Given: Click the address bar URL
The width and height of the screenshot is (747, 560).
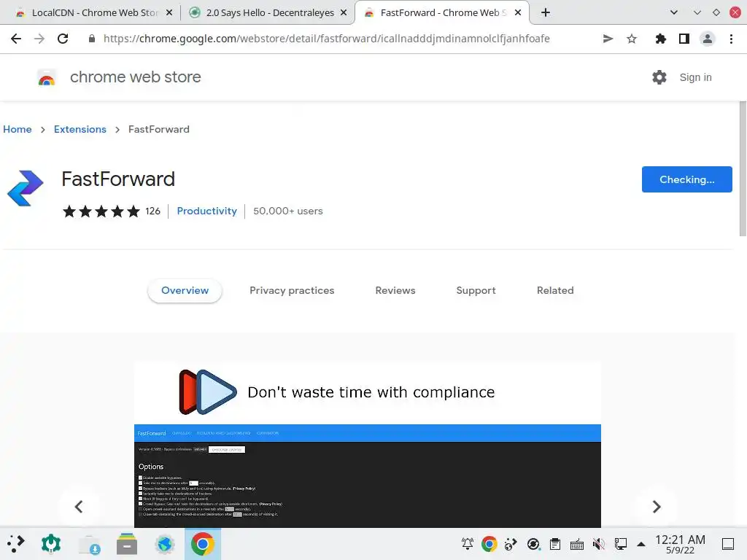Looking at the screenshot, I should click(x=326, y=39).
